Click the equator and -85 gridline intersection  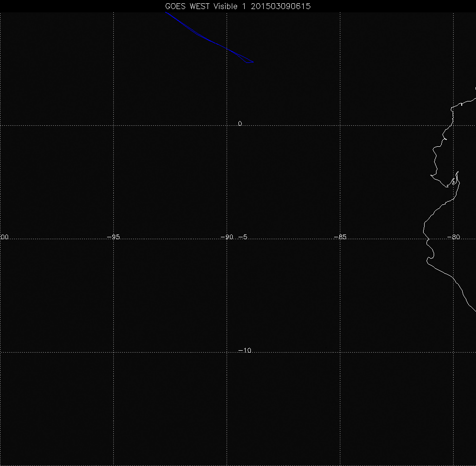tap(340, 125)
